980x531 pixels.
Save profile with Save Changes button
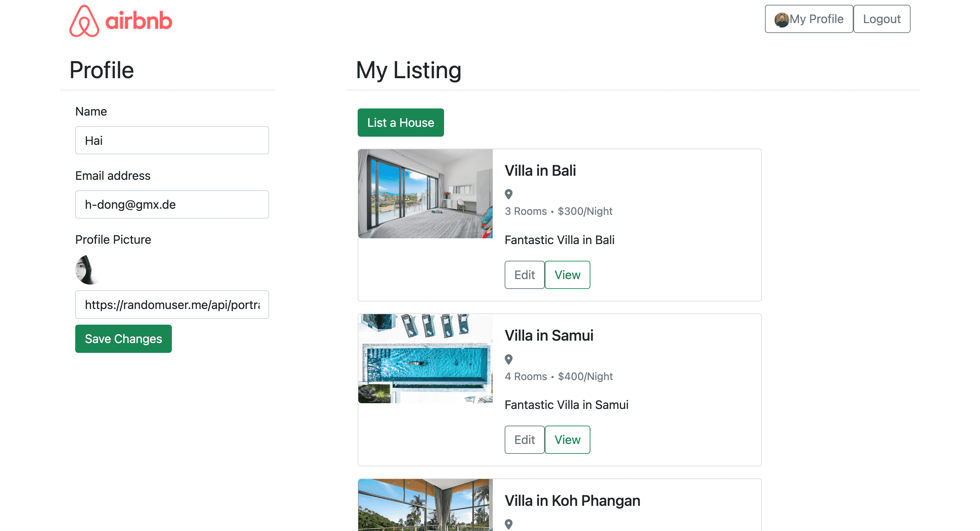123,339
